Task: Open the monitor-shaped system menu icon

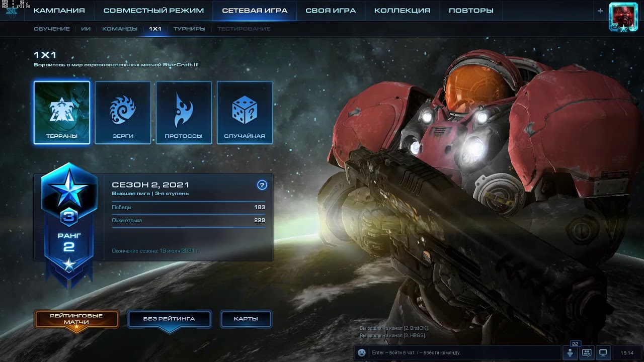Action: pyautogui.click(x=603, y=353)
